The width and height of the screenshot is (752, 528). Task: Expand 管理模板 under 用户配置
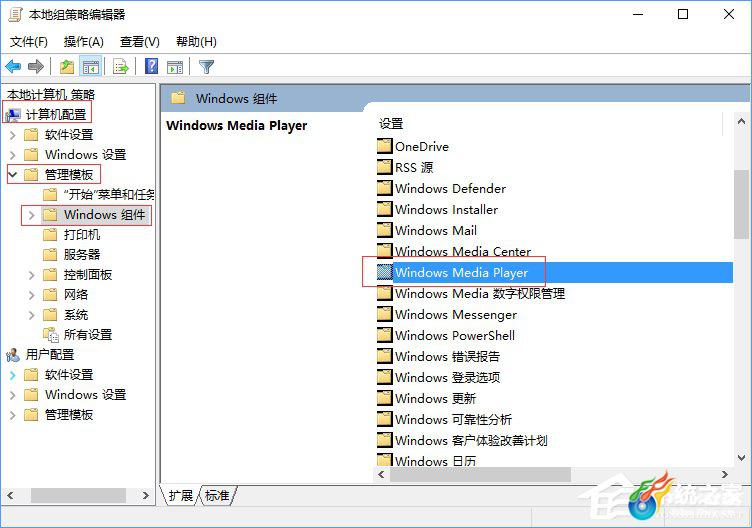click(13, 415)
